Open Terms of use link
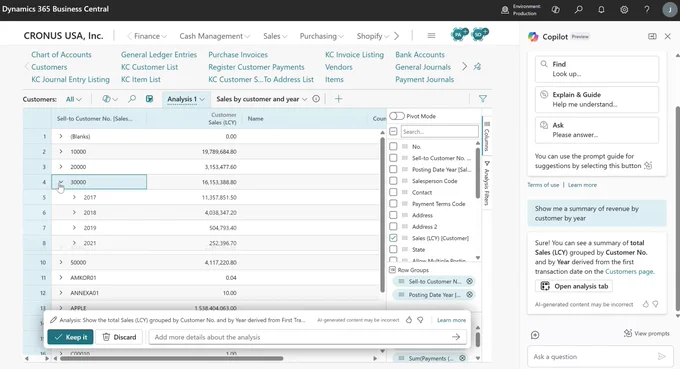 pyautogui.click(x=543, y=185)
